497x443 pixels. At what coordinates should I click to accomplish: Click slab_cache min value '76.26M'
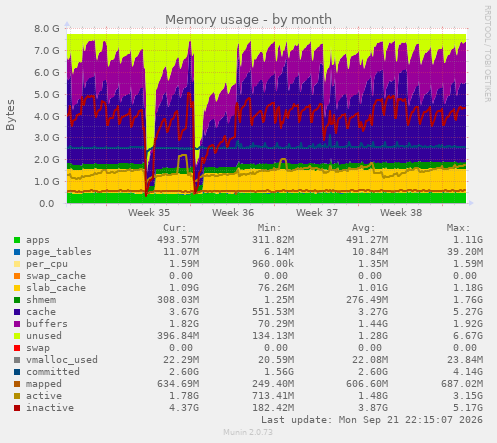point(276,288)
